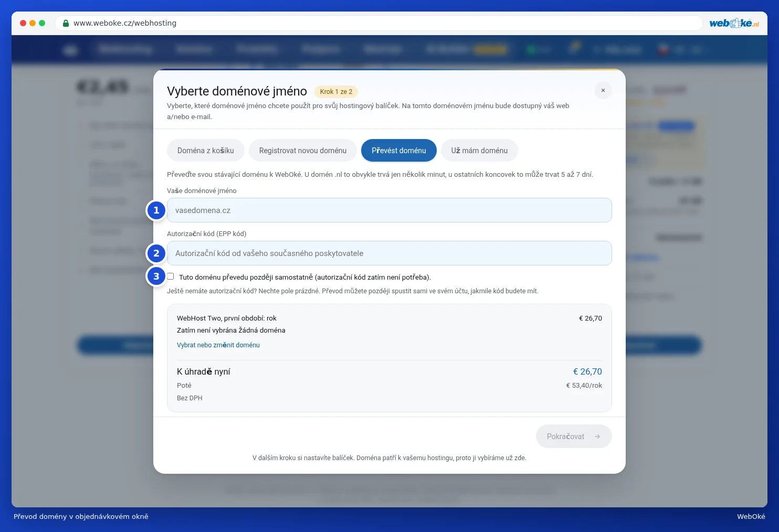This screenshot has width=779, height=532.
Task: Click the 'V dalším kroku si nastavíte balíček' footer note
Action: point(389,457)
